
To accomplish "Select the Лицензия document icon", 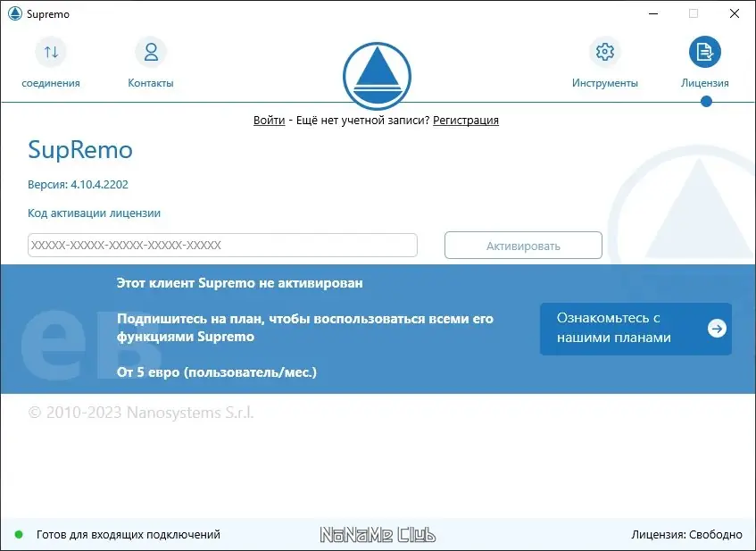I will pos(705,52).
